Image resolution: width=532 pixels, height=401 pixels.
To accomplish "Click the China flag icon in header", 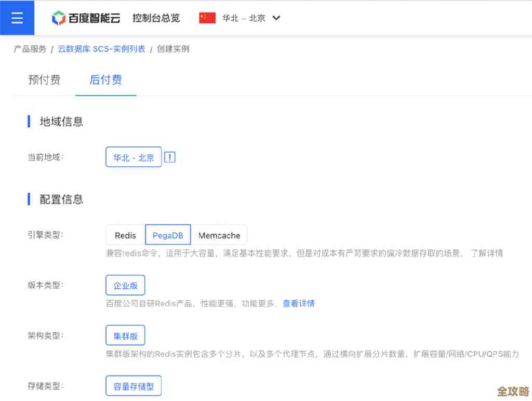I will [x=207, y=17].
